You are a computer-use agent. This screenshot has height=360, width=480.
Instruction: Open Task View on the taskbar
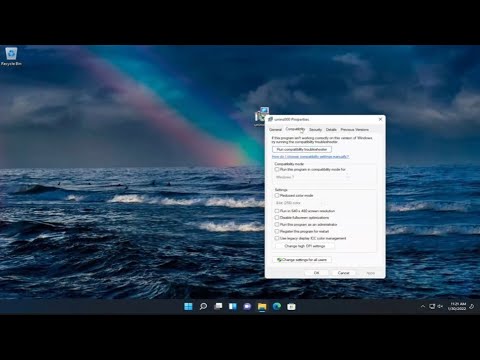click(218, 306)
